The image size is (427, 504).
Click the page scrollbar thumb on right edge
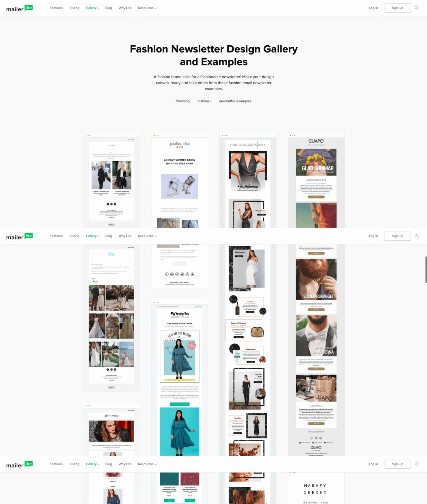point(426,270)
